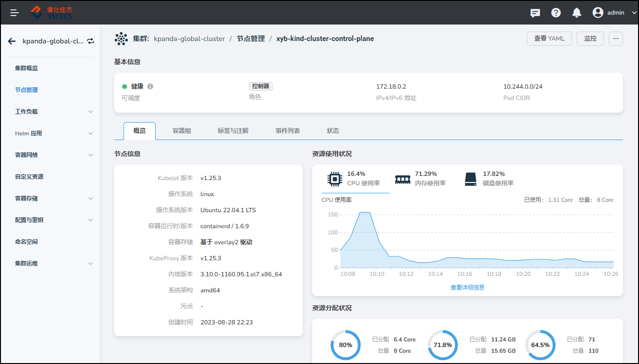Click the 80% CPU allocation ring

pyautogui.click(x=346, y=345)
